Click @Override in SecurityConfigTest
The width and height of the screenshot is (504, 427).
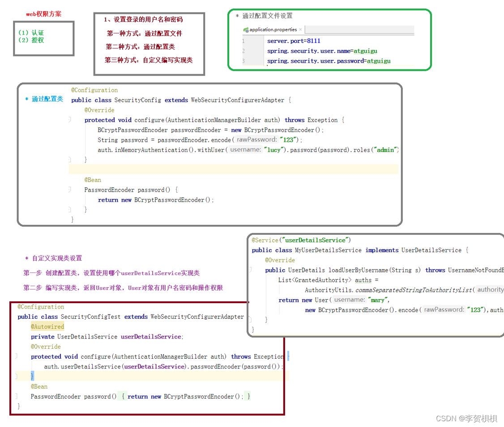coord(46,347)
